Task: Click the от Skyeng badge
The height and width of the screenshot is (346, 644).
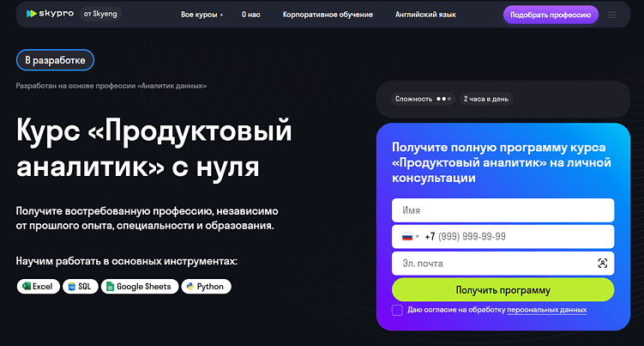Action: tap(100, 14)
